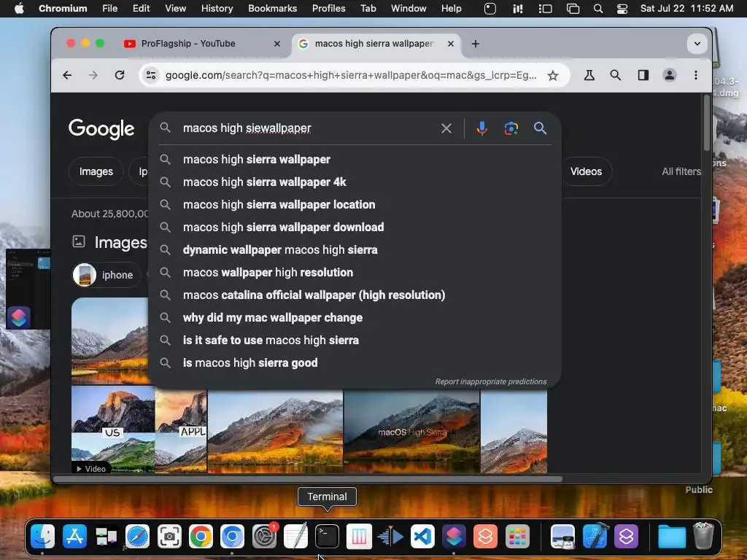Choose suggestion 'macos catalina official wallpaper (high resolution)'
This screenshot has width=747, height=560.
tap(355, 295)
